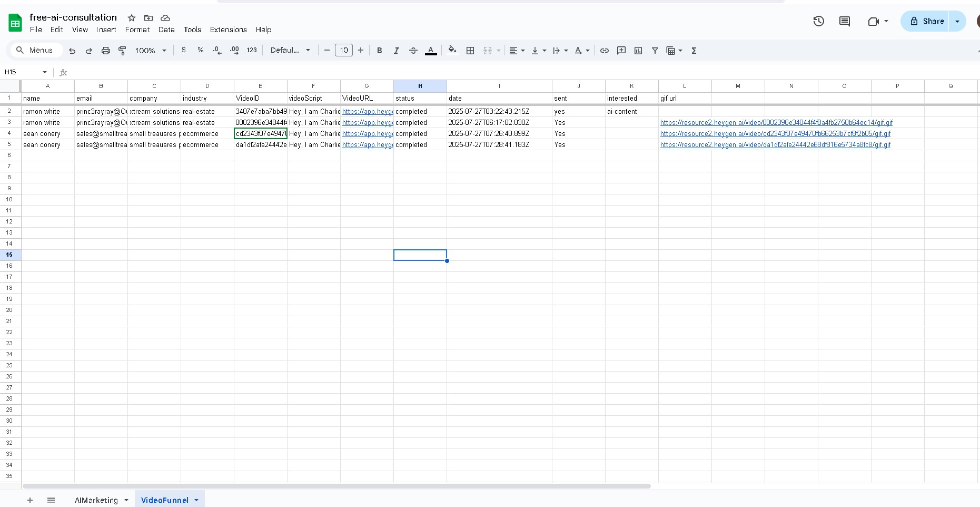The height and width of the screenshot is (507, 980).
Task: Open the Extensions menu
Action: pos(228,30)
